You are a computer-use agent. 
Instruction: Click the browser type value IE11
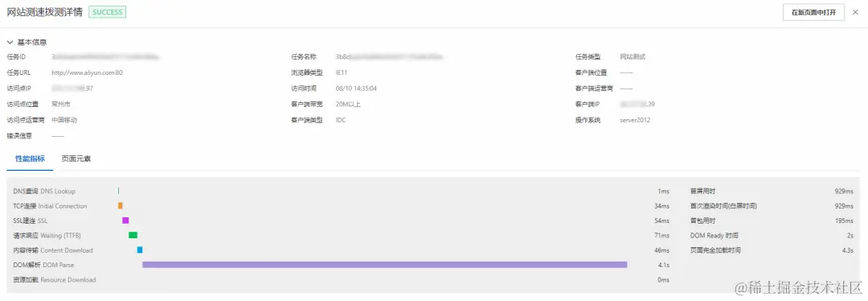coord(342,72)
